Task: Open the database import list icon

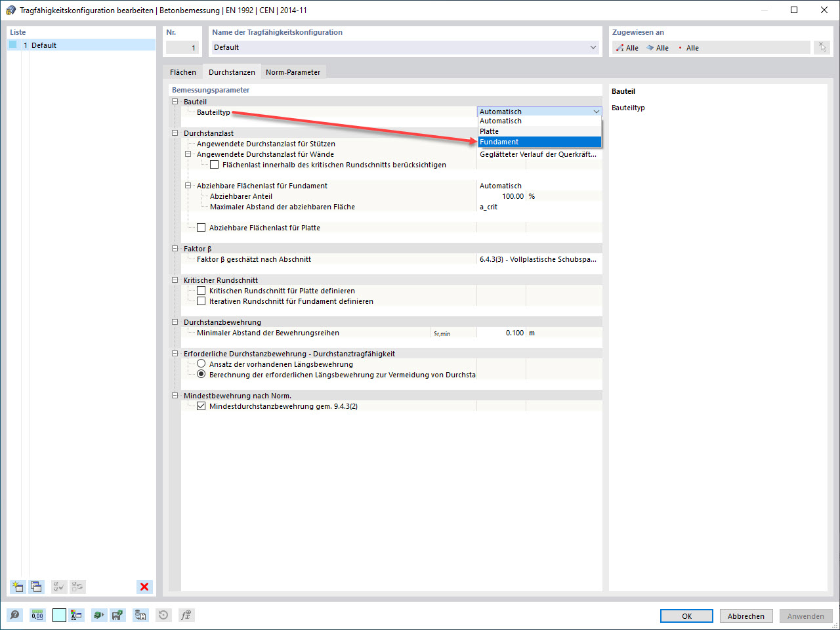Action: point(140,615)
